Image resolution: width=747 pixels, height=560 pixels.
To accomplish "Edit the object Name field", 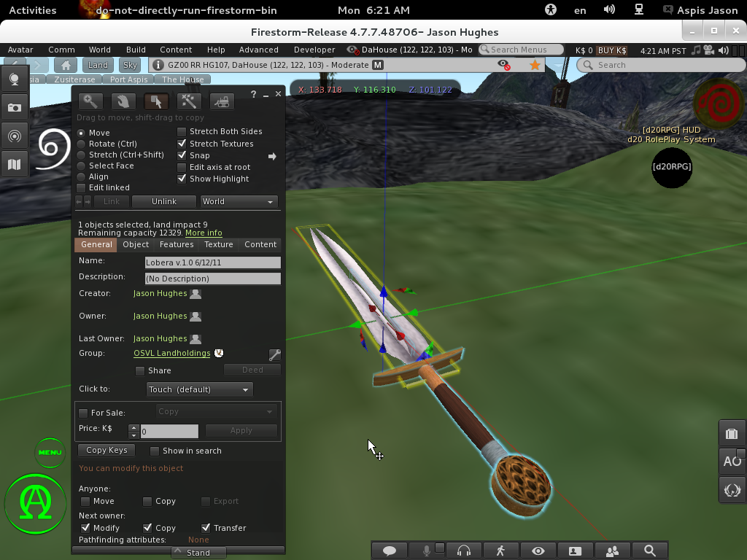I will pos(212,262).
